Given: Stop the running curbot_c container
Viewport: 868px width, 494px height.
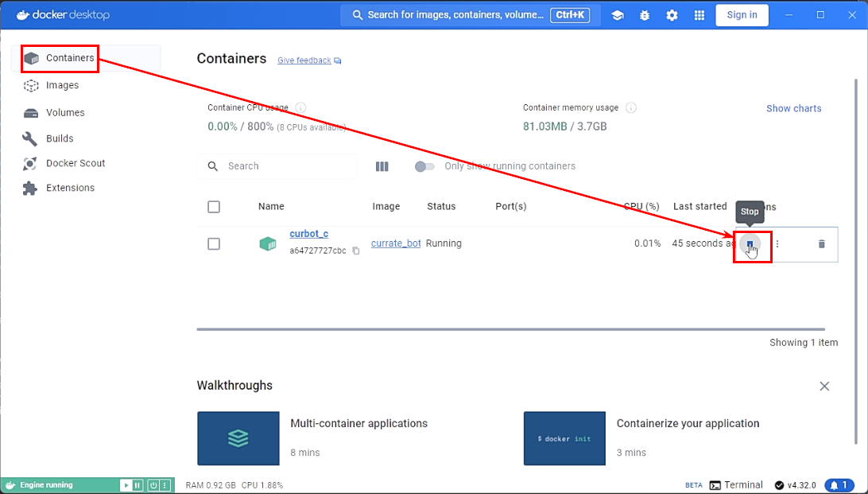Looking at the screenshot, I should [x=750, y=244].
